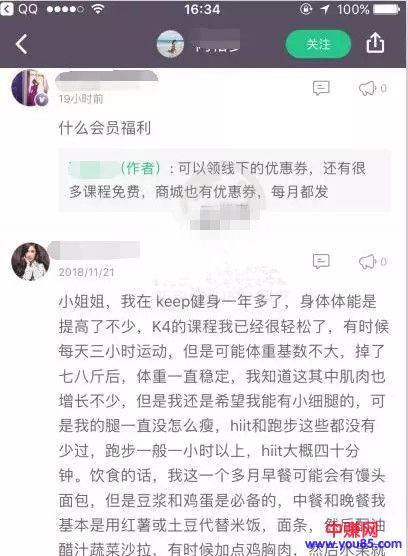Open second commenter's portrait avatar
408x556 pixels.
[30, 261]
